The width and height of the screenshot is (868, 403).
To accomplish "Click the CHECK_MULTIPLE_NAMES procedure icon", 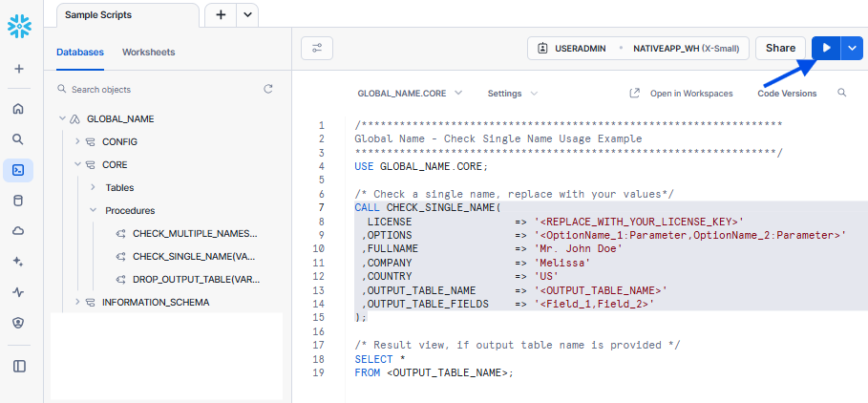I will [x=120, y=234].
